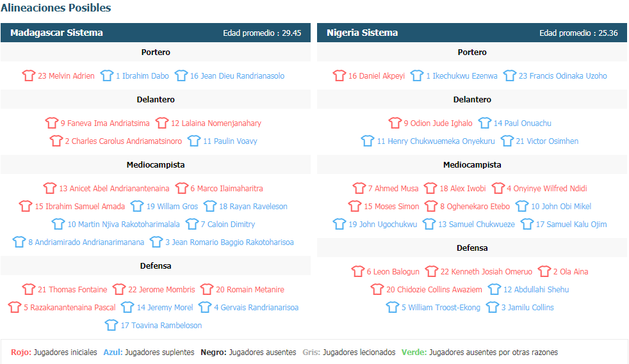The width and height of the screenshot is (629, 364).
Task: Click red jersey icon beside Leon Balogun
Action: point(358,271)
